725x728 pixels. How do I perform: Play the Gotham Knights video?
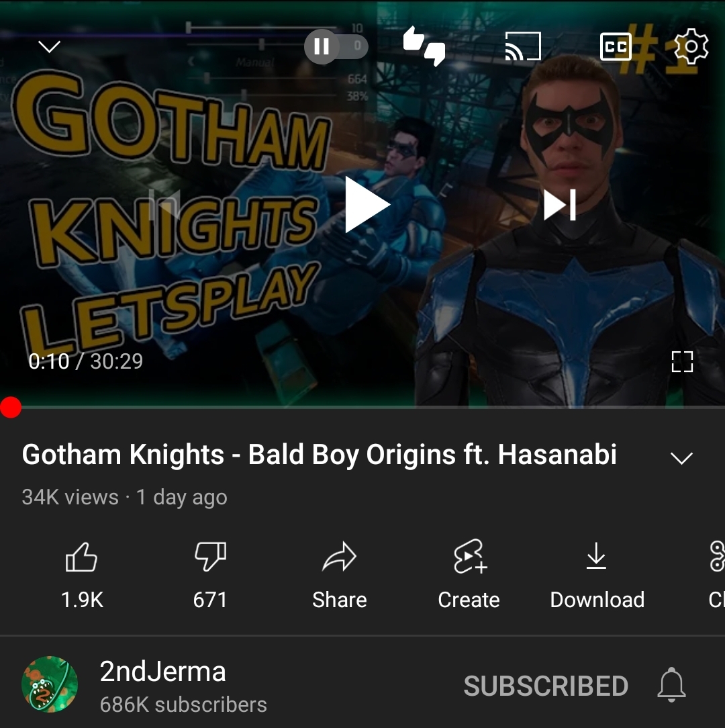click(x=367, y=204)
